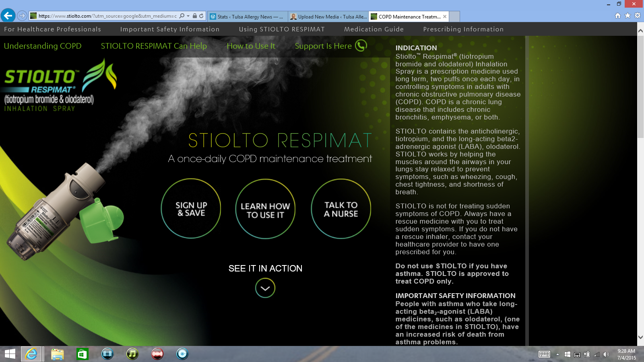Click the browser Back arrow button

[8, 16]
